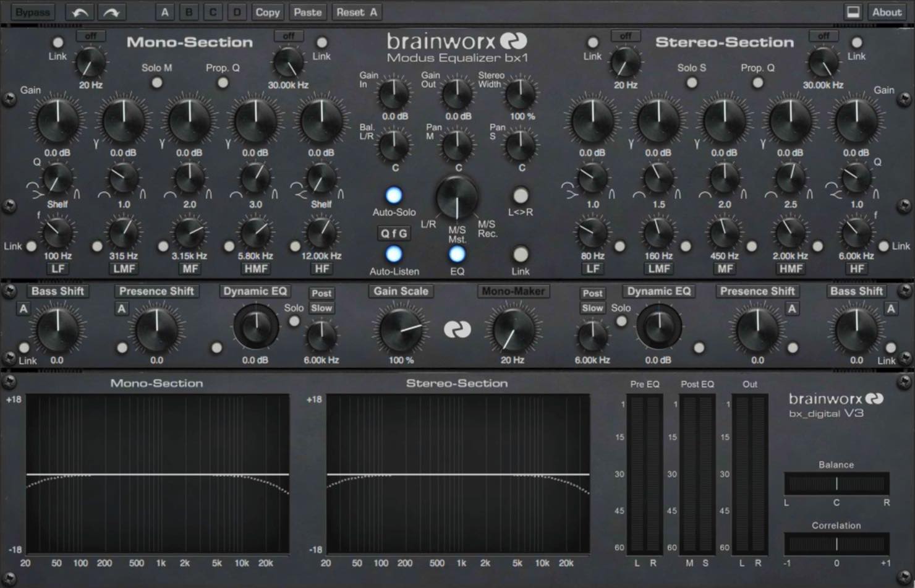This screenshot has width=915, height=588.
Task: Click the Stereo Width knob
Action: (521, 94)
